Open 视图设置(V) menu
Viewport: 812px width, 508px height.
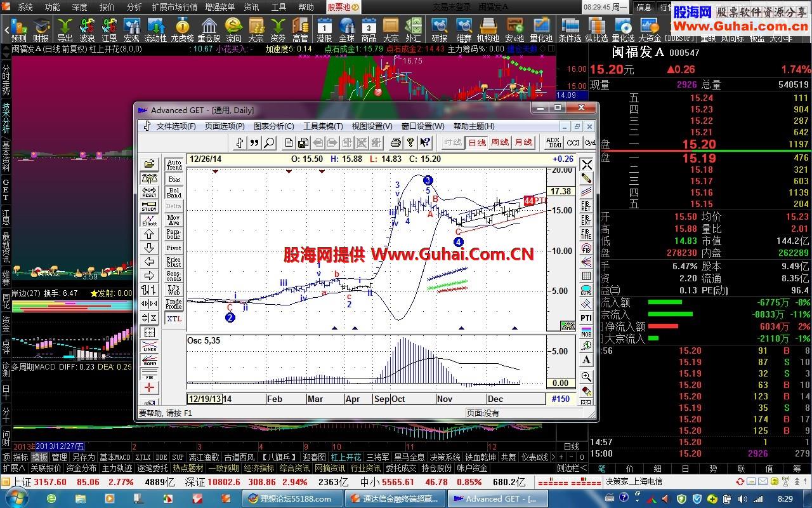point(372,126)
